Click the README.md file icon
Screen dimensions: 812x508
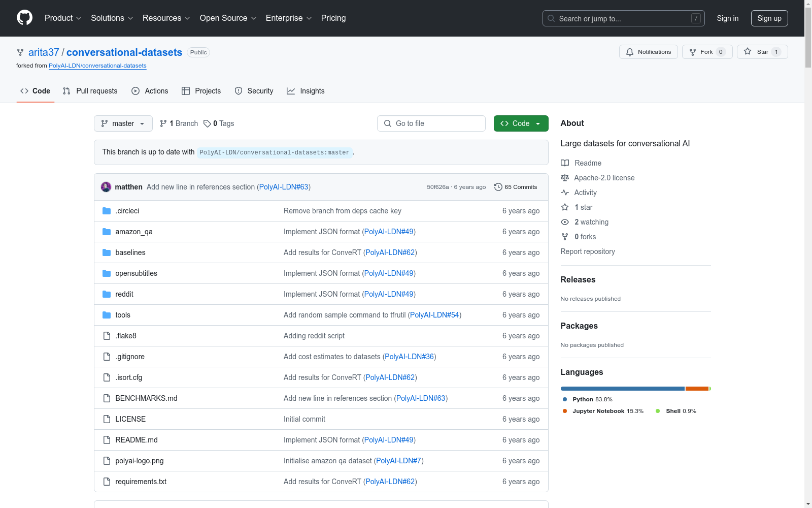(x=107, y=440)
